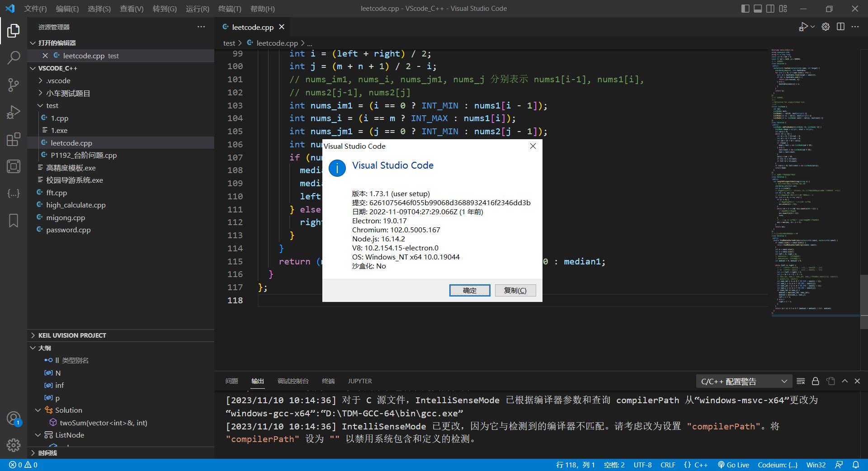Toggle output auto-scroll lock icon
This screenshot has height=471, width=868.
(815, 381)
